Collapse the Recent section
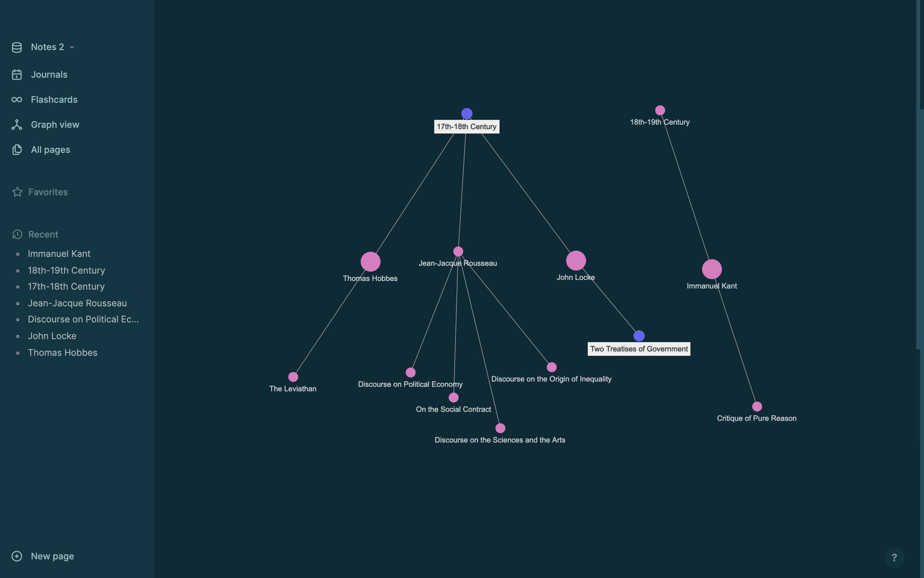924x578 pixels. click(x=43, y=234)
